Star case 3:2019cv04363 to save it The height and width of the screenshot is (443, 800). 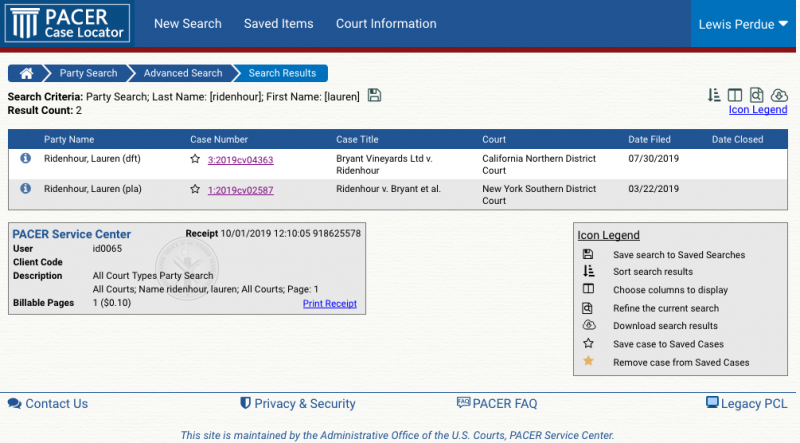(195, 159)
